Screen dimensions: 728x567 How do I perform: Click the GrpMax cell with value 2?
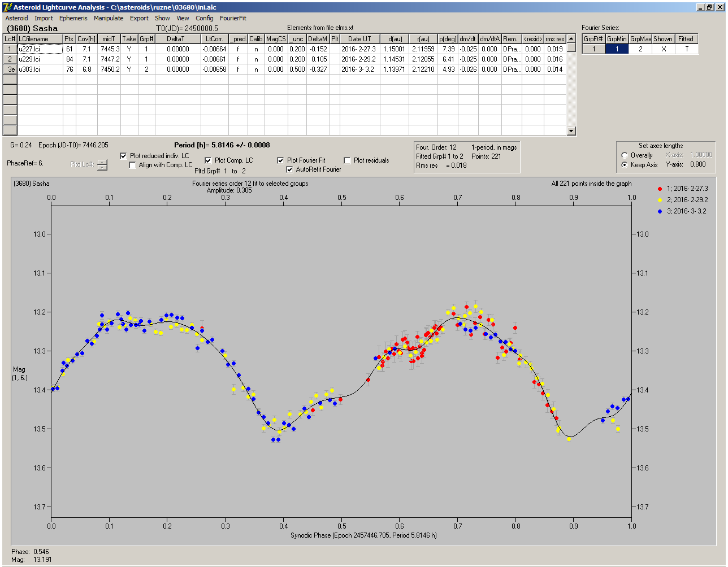click(640, 49)
